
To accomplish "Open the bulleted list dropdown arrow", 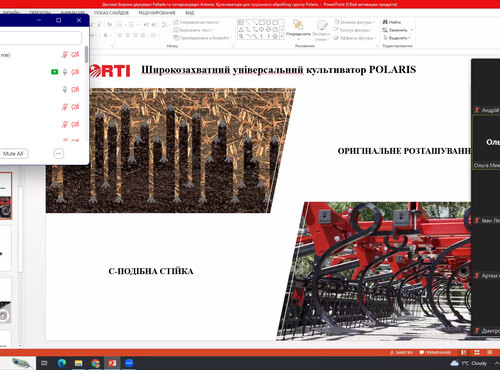I will pyautogui.click(x=126, y=25).
